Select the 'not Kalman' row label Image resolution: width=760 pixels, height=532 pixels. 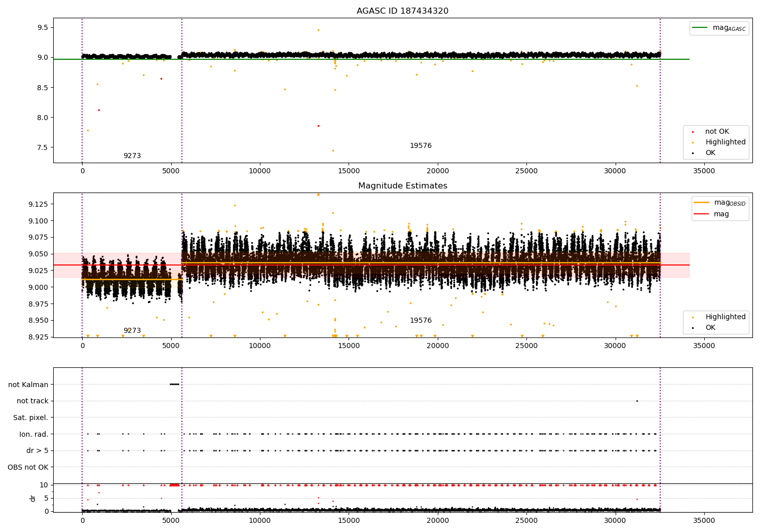tap(28, 385)
